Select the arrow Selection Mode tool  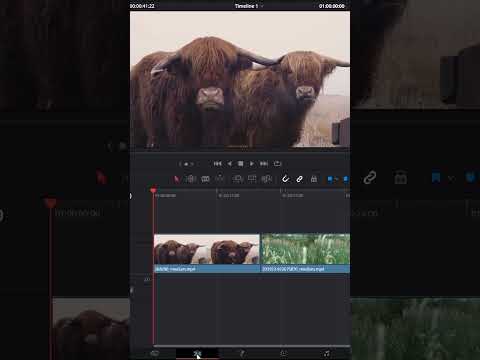[176, 179]
